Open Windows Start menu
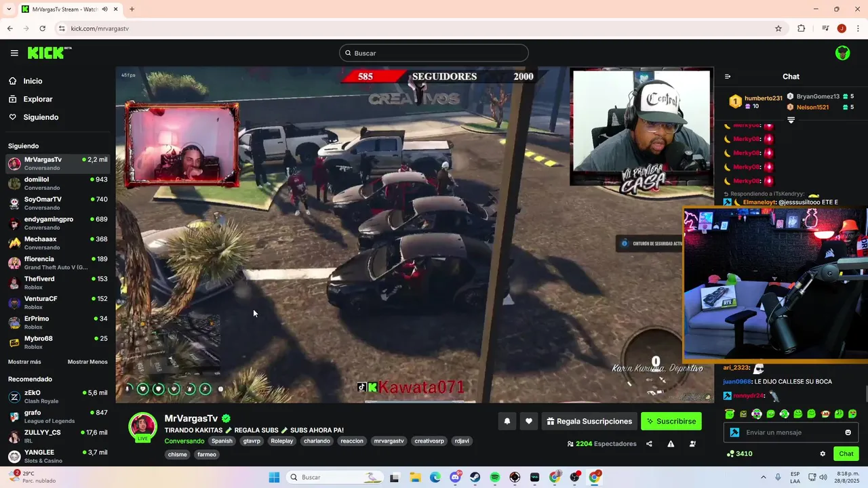This screenshot has height=488, width=868. coord(274,477)
